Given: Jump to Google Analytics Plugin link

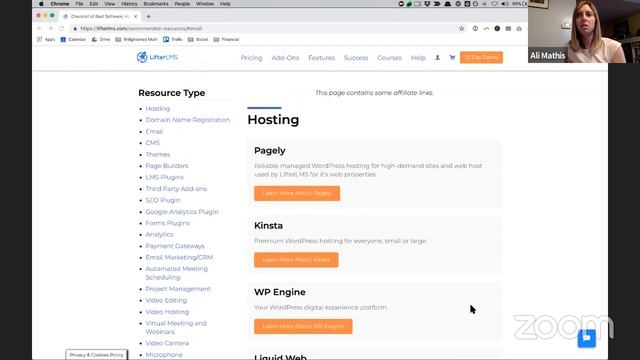Looking at the screenshot, I should (x=182, y=212).
